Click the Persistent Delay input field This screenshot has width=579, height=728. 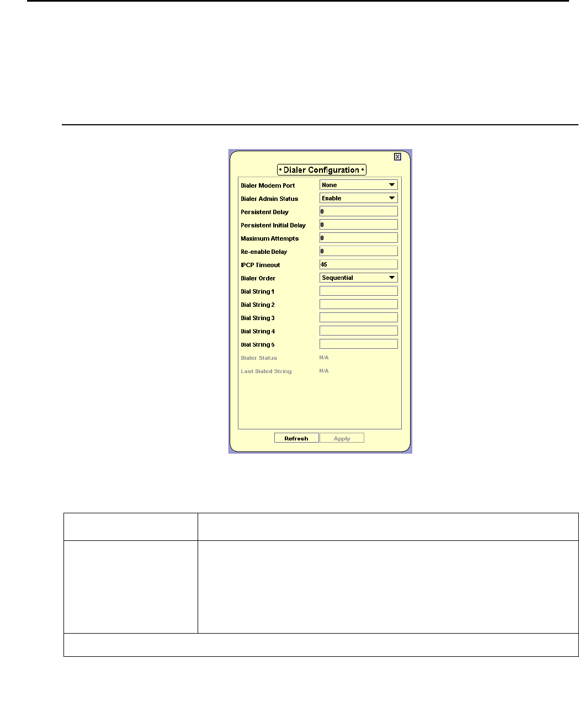359,211
